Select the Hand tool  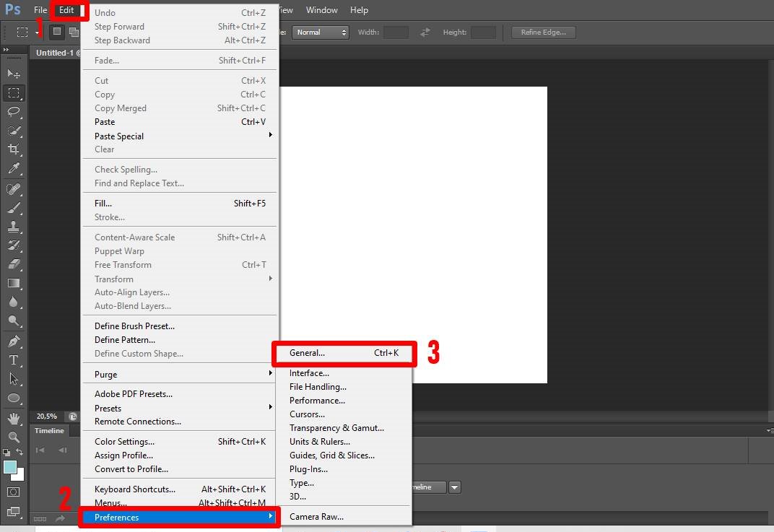(x=13, y=419)
